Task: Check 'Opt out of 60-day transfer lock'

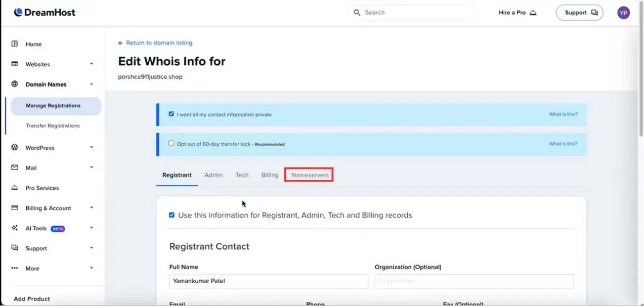Action: [171, 144]
